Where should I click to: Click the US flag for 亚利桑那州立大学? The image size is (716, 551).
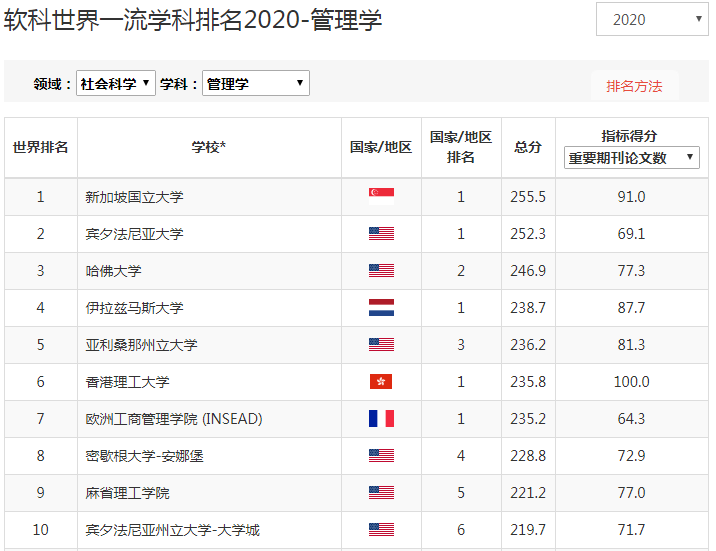(x=381, y=345)
